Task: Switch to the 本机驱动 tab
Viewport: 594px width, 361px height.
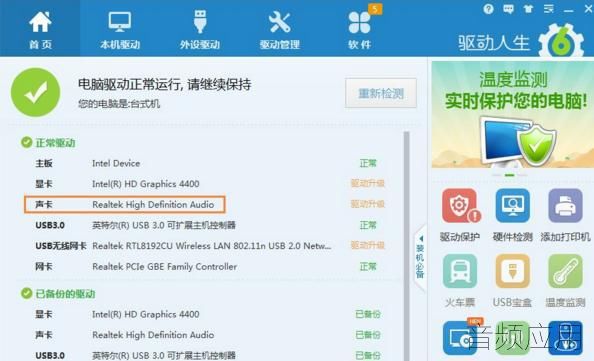Action: [120, 30]
